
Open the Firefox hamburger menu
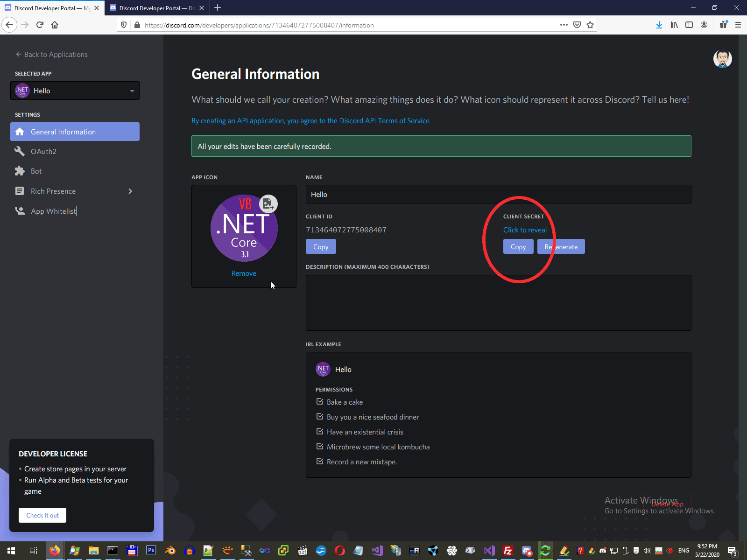click(x=738, y=25)
